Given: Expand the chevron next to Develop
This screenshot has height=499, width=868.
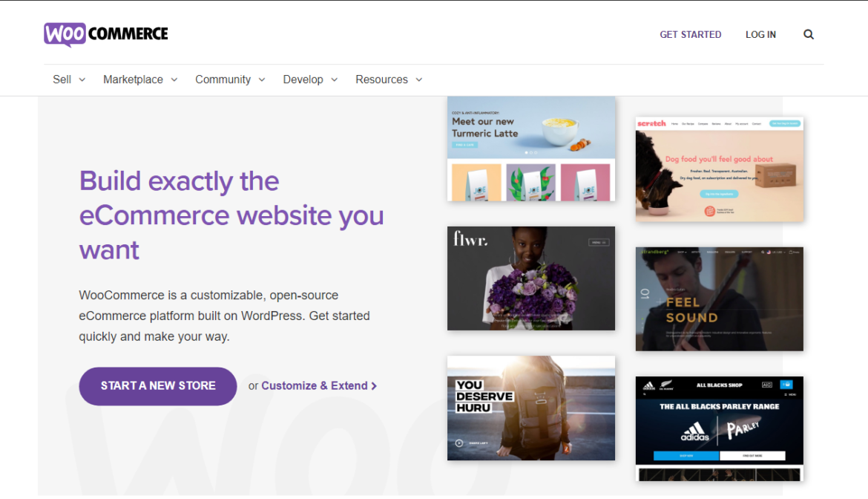Looking at the screenshot, I should [335, 79].
